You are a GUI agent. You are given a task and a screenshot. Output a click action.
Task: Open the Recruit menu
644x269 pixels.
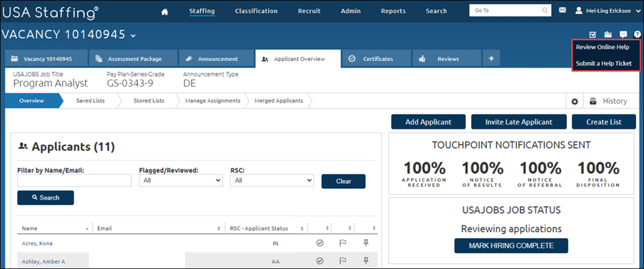point(309,11)
